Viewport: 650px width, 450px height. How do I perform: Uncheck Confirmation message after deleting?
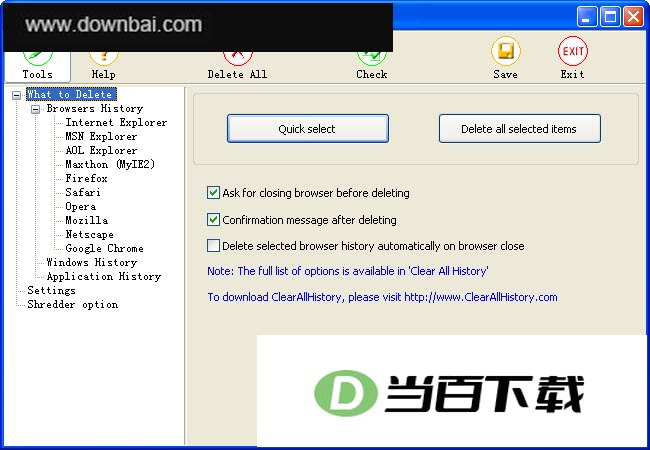click(x=213, y=220)
